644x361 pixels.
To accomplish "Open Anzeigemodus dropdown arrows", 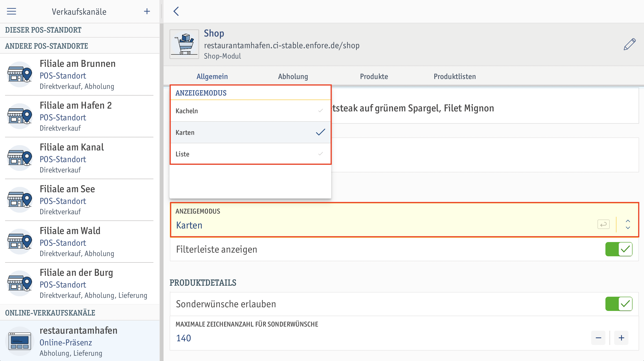I will pos(628,224).
